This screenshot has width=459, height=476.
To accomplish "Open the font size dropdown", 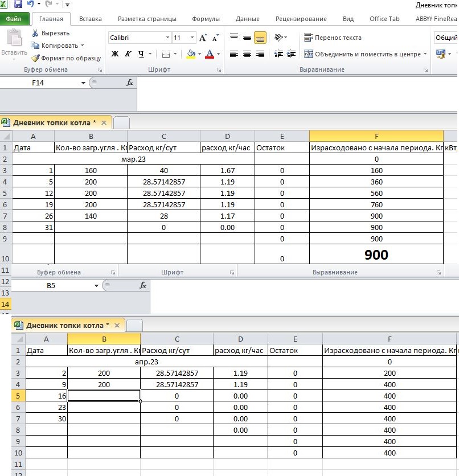I will [192, 38].
